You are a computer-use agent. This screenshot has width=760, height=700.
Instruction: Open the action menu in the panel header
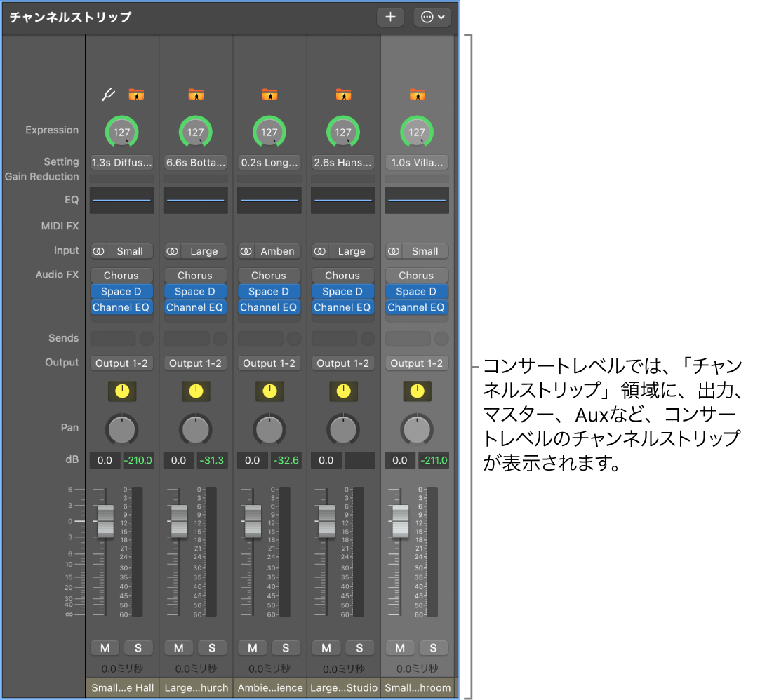point(432,17)
